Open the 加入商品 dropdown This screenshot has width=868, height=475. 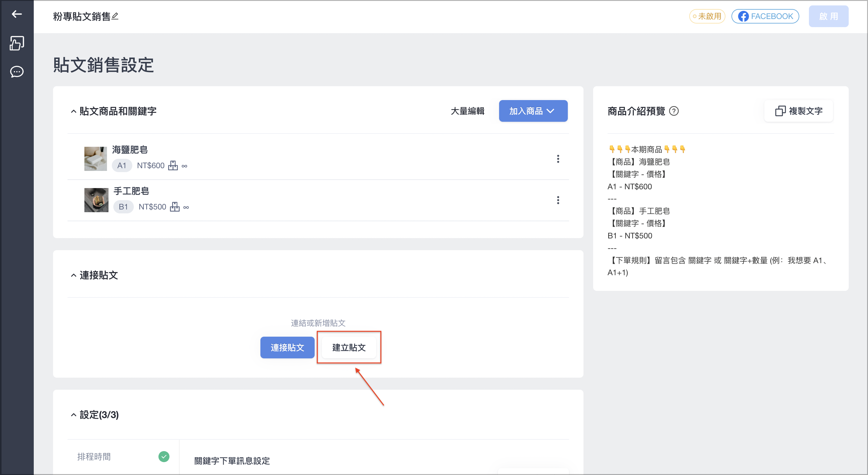tap(533, 111)
